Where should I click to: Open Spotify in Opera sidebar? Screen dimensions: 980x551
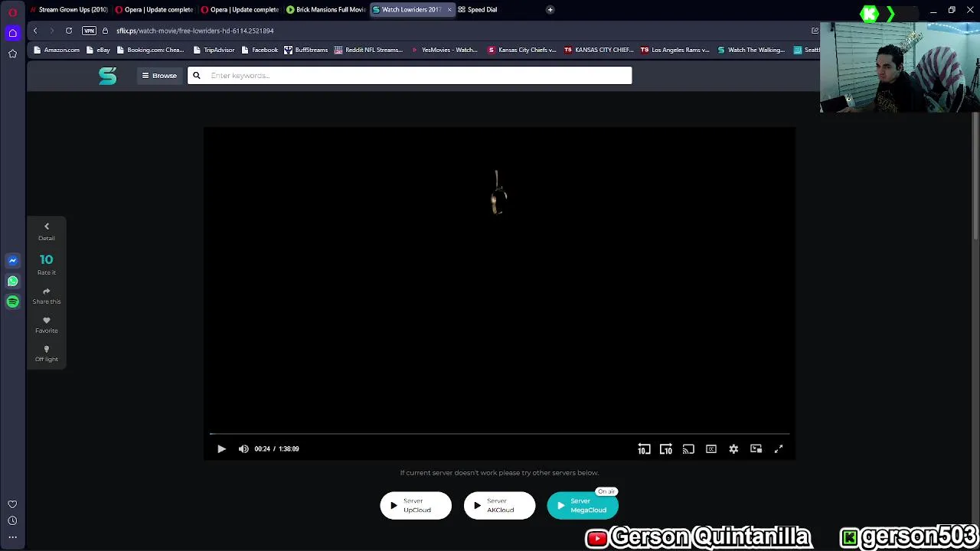[12, 302]
